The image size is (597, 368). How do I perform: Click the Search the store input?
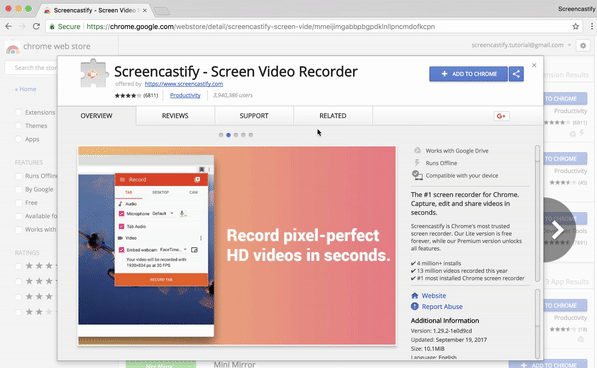pyautogui.click(x=31, y=68)
